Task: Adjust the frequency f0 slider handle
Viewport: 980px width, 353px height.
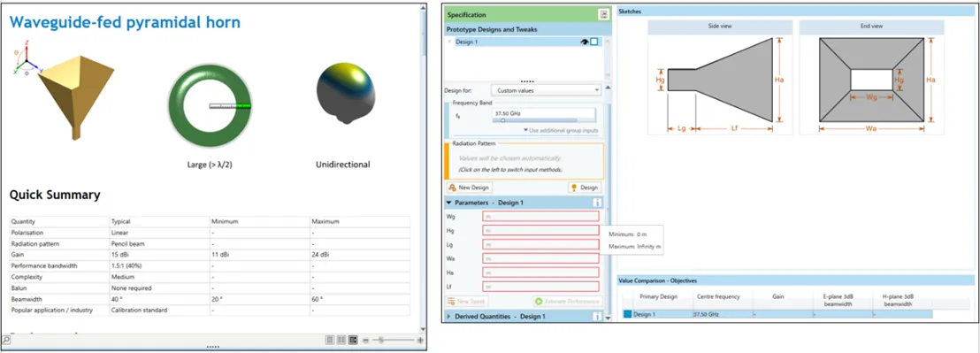Action: click(x=503, y=120)
